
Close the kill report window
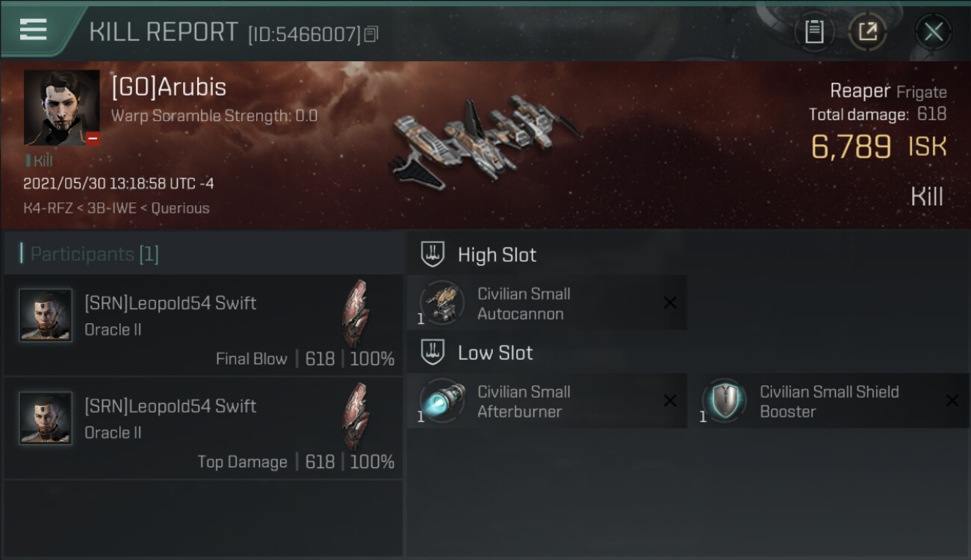(933, 31)
